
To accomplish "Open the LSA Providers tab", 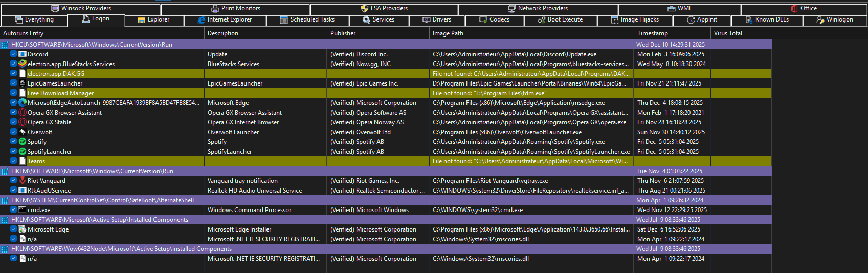I will [384, 9].
